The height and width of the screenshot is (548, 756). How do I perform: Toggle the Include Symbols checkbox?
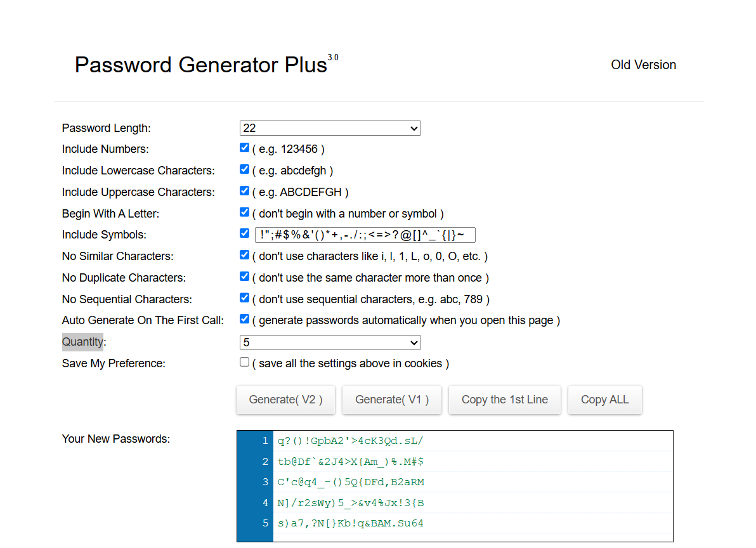click(x=244, y=233)
